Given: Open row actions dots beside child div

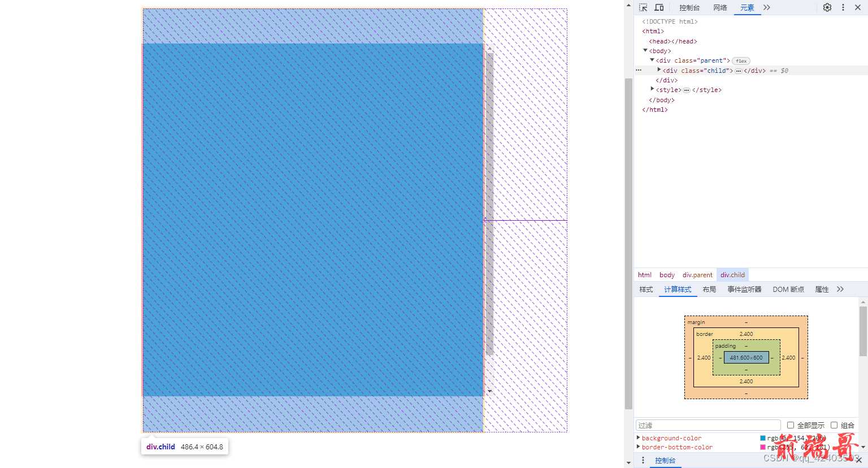Looking at the screenshot, I should point(639,71).
